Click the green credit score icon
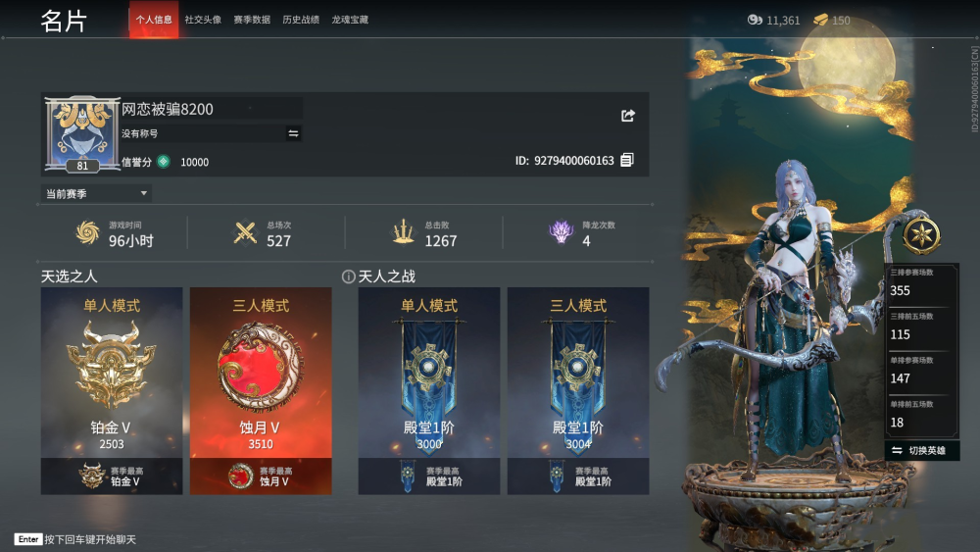Image resolution: width=980 pixels, height=552 pixels. click(163, 162)
